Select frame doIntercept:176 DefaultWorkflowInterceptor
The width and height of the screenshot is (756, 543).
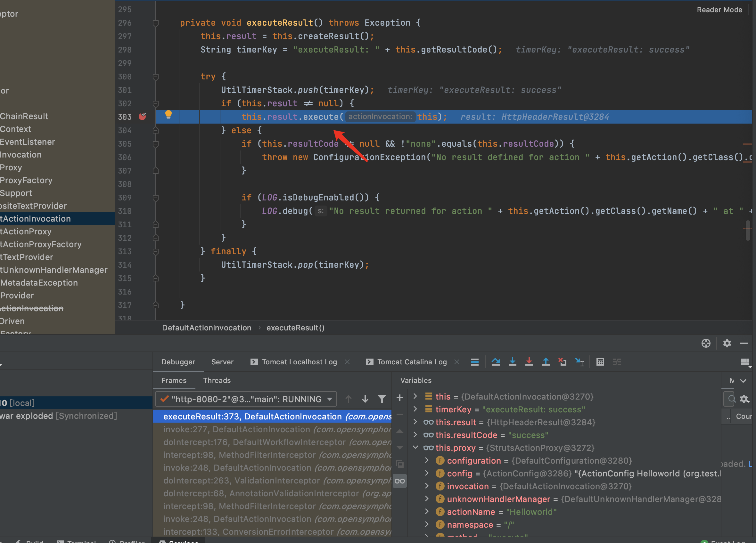coord(272,442)
